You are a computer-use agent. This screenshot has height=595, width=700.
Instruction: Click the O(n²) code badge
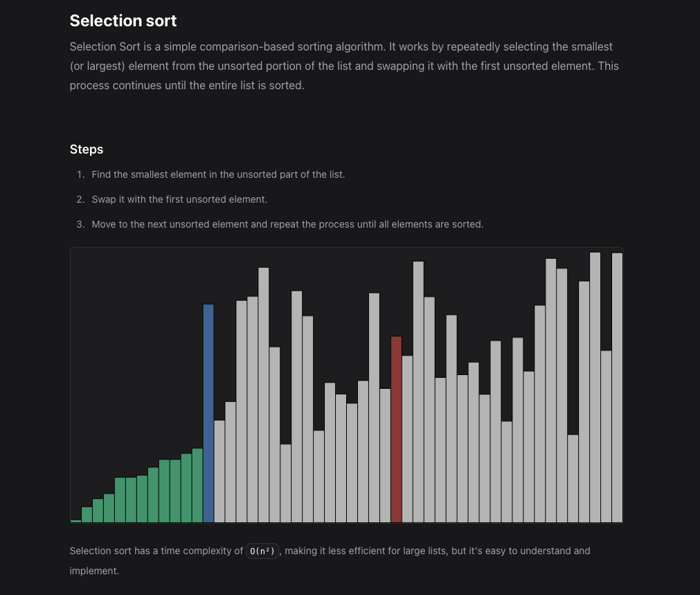263,551
